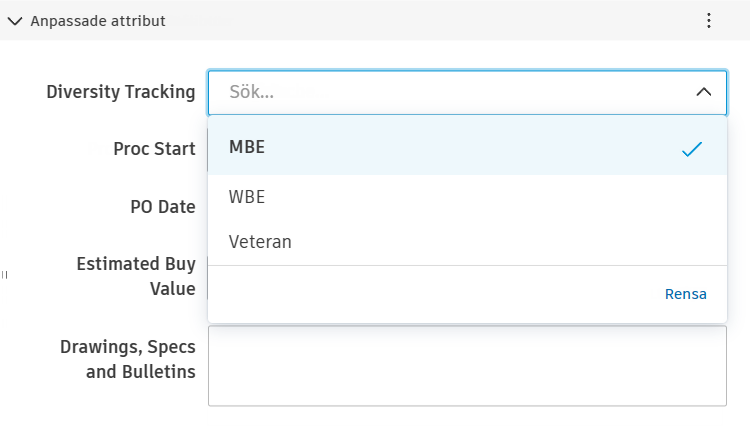Click the Estimated Buy Value label
This screenshot has height=436, width=750.
(136, 276)
